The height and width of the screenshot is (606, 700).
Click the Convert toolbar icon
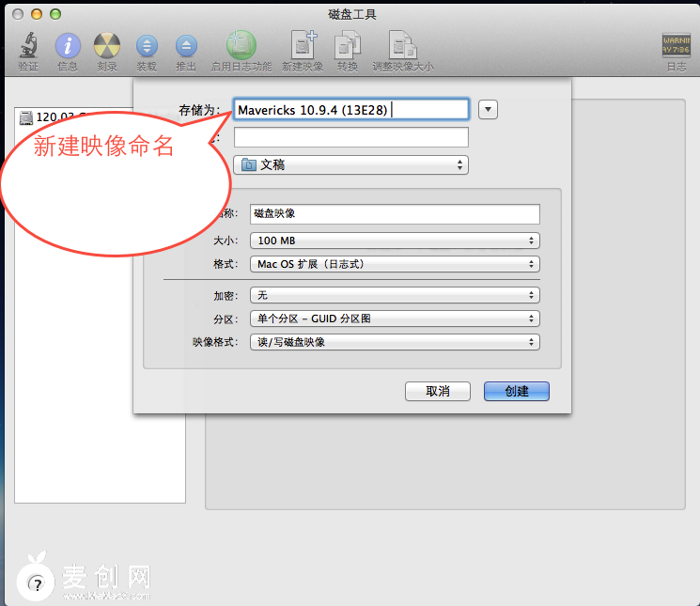(x=348, y=45)
